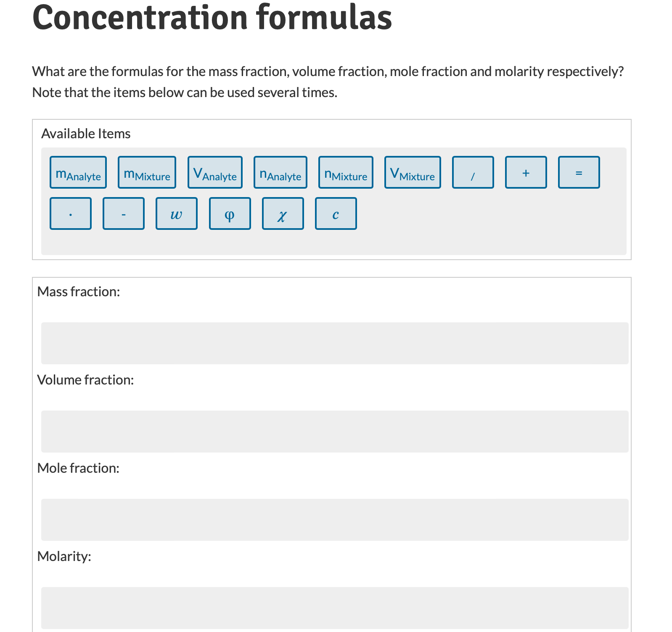Select the mAnalyte item
Viewport: 672px width, 632px height.
78,172
